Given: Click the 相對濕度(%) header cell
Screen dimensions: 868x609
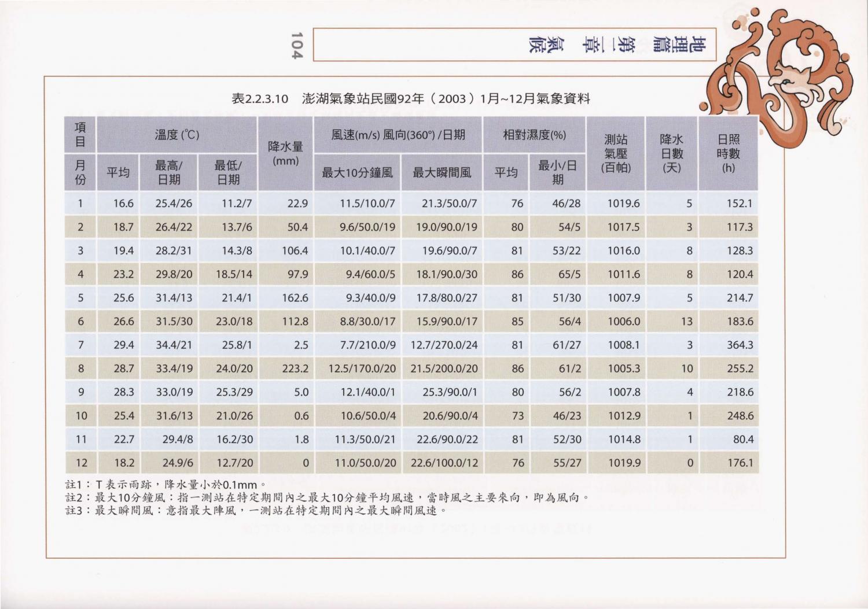Looking at the screenshot, I should (x=534, y=135).
